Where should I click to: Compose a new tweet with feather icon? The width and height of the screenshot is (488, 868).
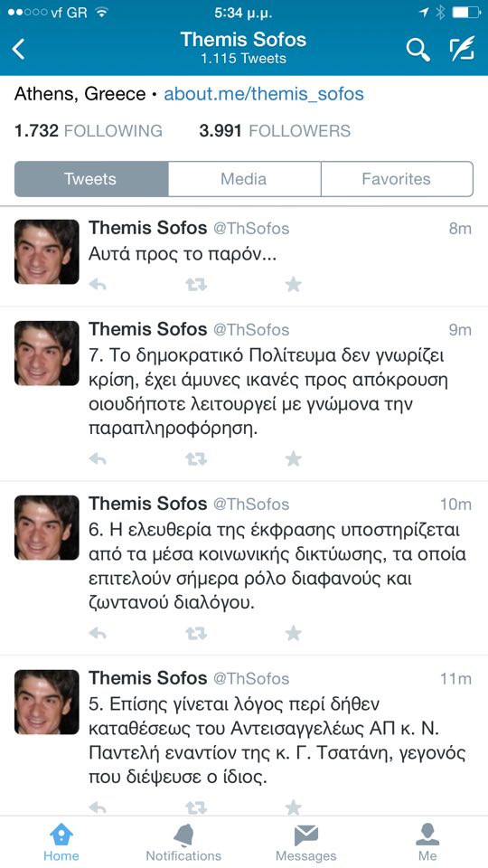[x=462, y=49]
